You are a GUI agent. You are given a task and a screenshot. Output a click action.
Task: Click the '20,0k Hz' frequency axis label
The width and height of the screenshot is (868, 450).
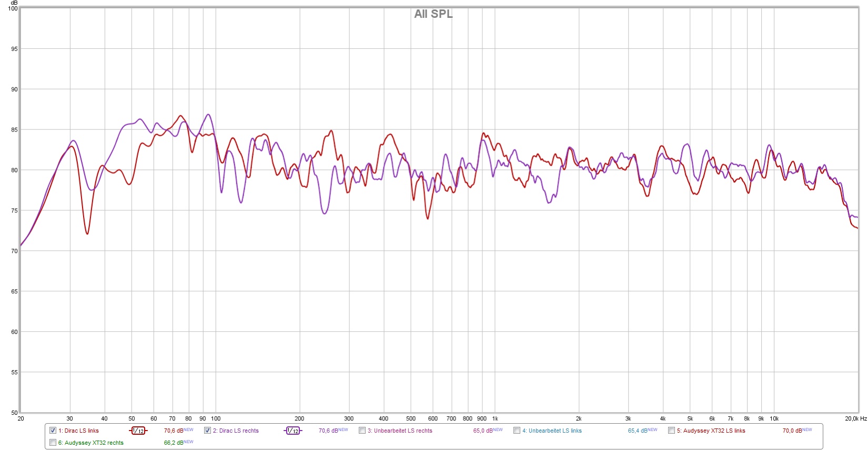856,418
